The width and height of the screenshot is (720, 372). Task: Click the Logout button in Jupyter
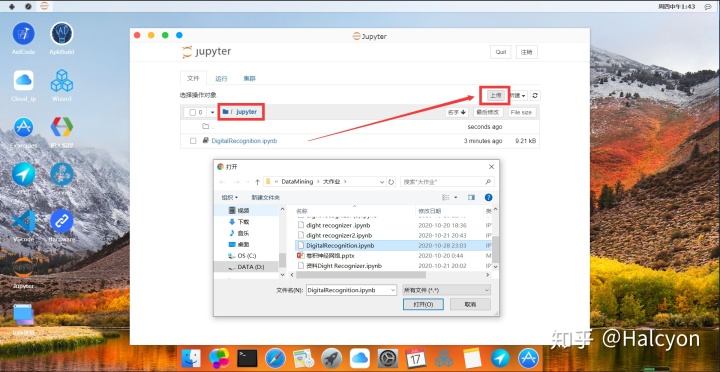click(x=527, y=52)
